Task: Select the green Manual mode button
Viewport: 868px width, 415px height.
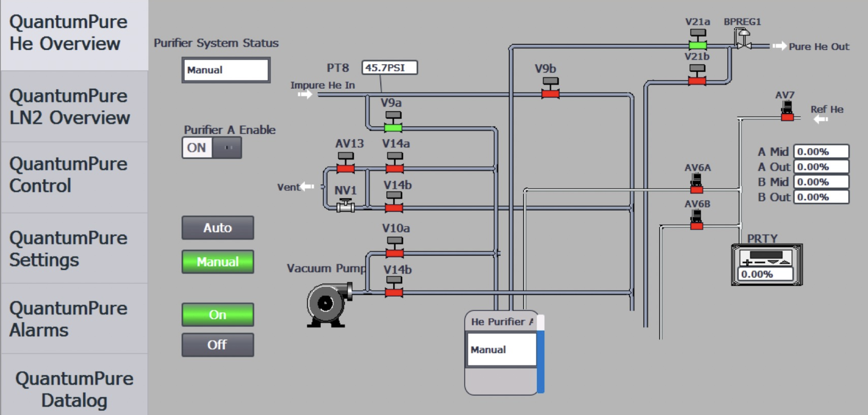Action: point(218,262)
